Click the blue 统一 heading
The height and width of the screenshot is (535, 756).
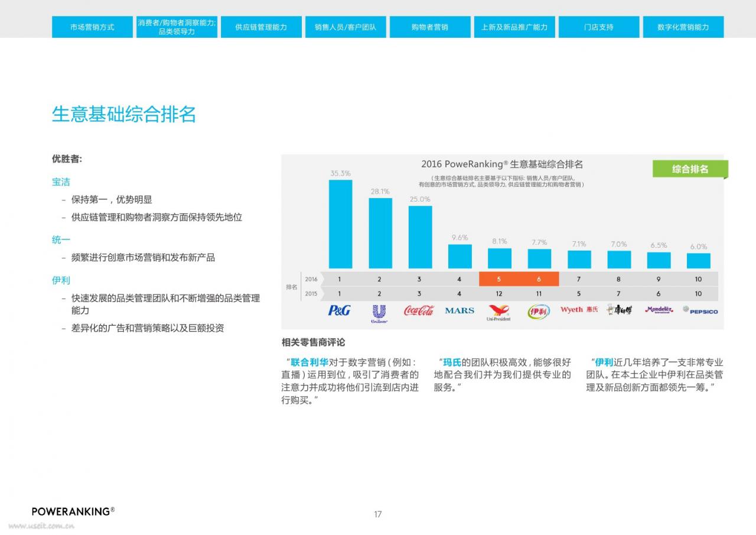point(61,240)
